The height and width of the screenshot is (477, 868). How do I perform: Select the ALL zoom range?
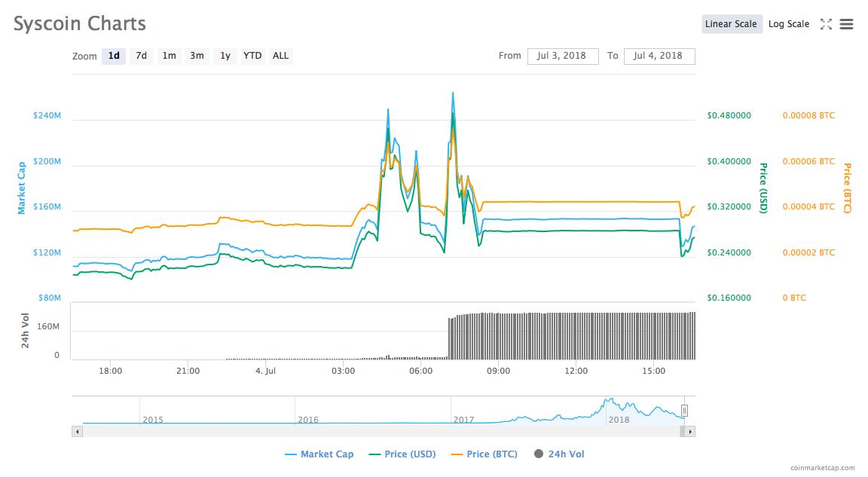(x=280, y=56)
